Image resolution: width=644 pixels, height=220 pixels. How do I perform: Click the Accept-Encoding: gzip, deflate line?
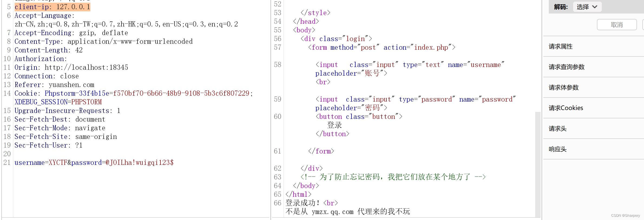71,33
